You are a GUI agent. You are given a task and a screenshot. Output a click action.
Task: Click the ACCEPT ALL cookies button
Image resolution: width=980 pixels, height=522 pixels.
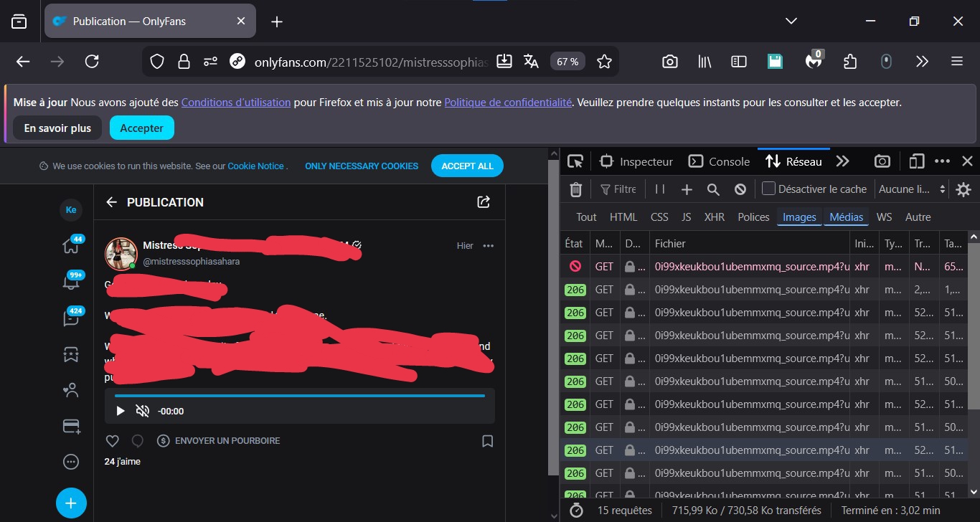coord(467,166)
